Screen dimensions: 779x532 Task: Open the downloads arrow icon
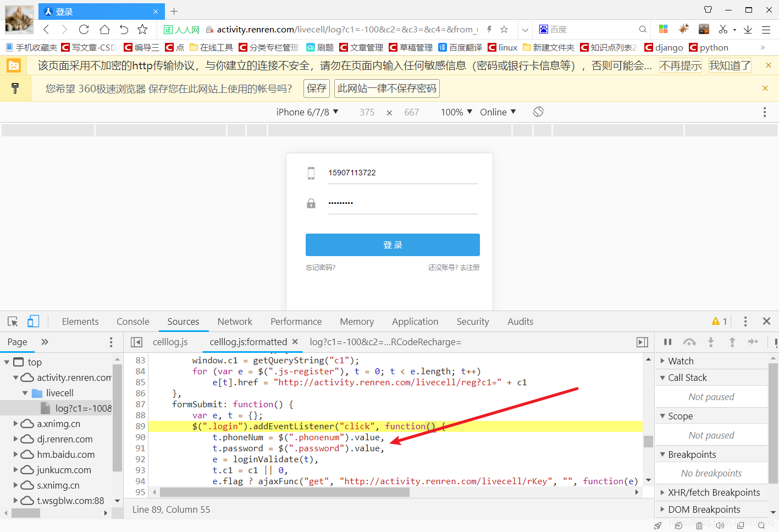click(x=748, y=29)
